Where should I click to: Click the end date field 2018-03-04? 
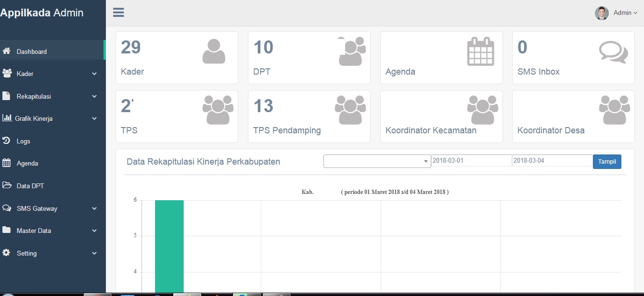[x=552, y=161]
